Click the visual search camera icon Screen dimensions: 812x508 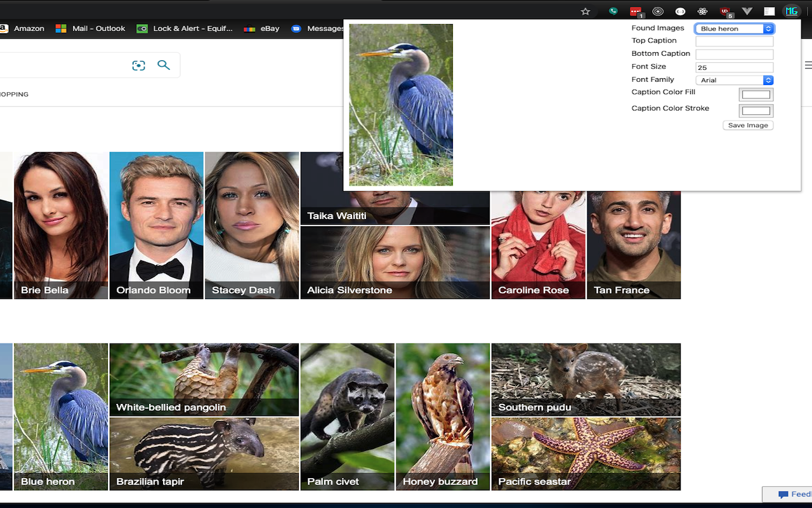[x=138, y=65]
